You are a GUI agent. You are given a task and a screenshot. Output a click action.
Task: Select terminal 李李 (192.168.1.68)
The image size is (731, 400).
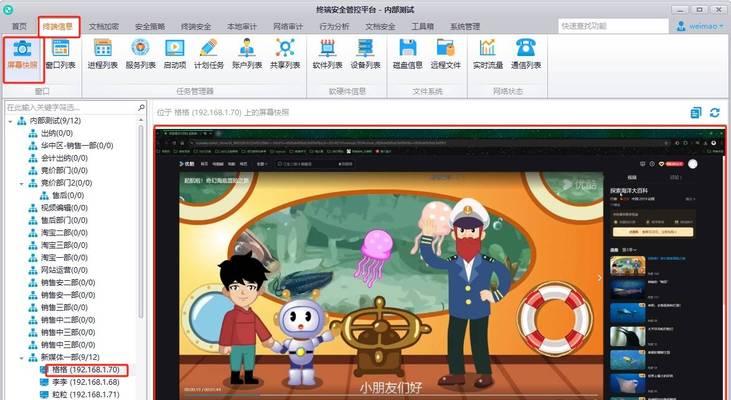click(85, 382)
